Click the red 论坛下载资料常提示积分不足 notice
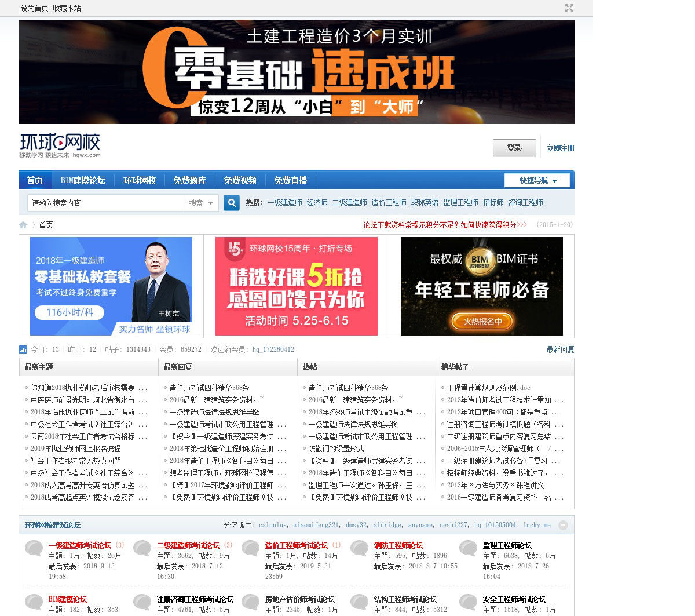The height and width of the screenshot is (616, 695). [x=445, y=225]
